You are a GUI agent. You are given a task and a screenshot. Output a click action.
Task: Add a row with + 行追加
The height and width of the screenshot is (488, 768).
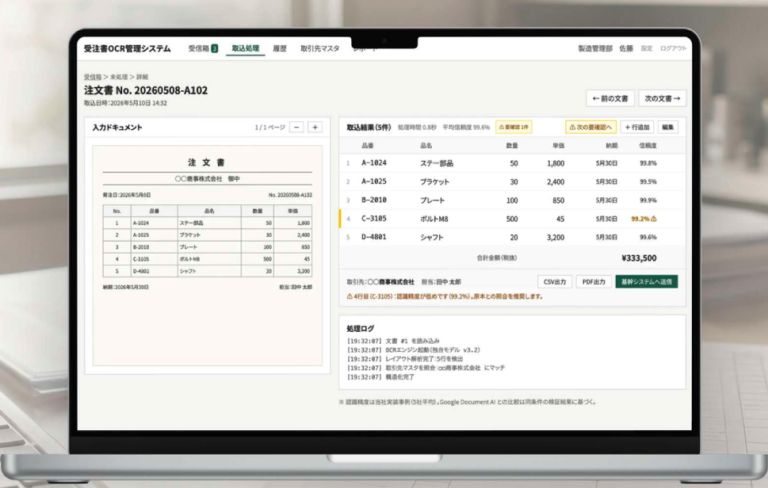pyautogui.click(x=637, y=127)
